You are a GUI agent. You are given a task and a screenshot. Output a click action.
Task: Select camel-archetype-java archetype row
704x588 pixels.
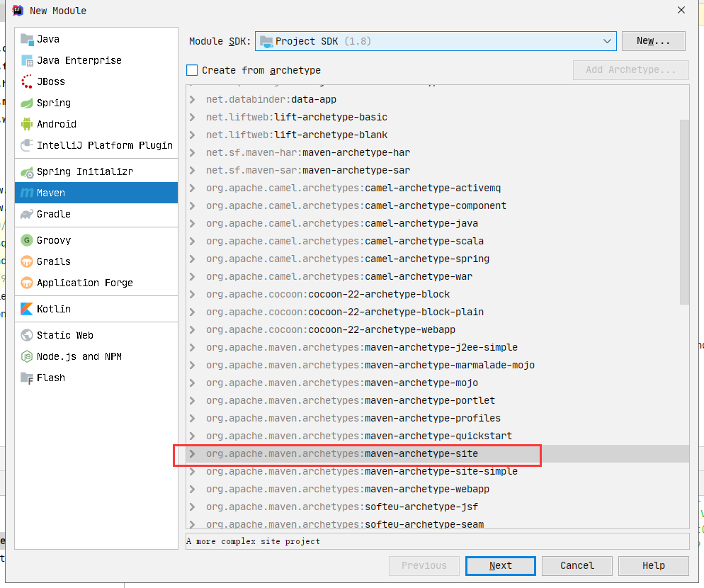pyautogui.click(x=438, y=224)
